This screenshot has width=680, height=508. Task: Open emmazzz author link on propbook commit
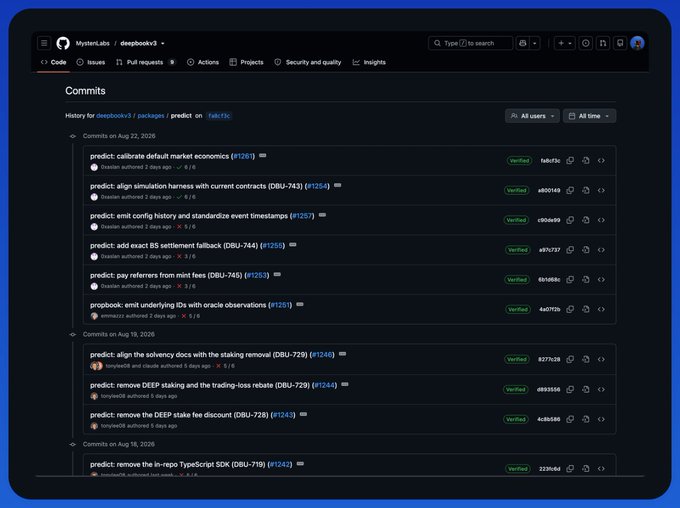112,316
